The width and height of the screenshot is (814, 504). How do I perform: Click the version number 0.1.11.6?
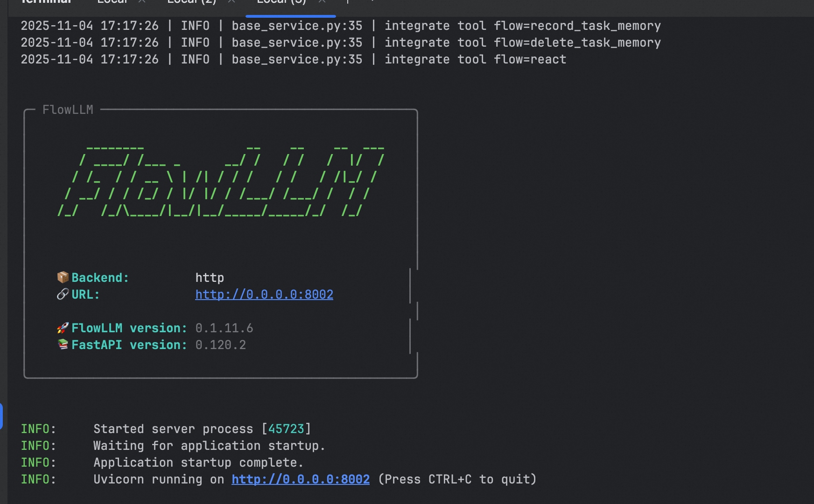224,328
